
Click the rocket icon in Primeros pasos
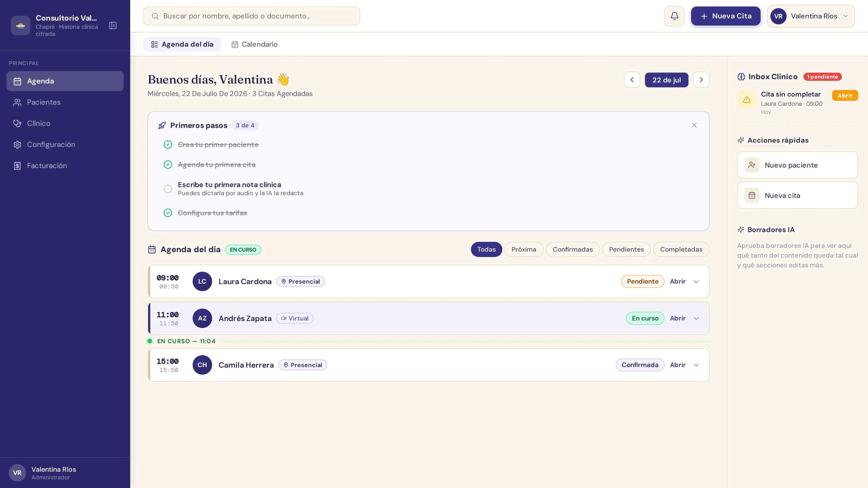point(162,125)
